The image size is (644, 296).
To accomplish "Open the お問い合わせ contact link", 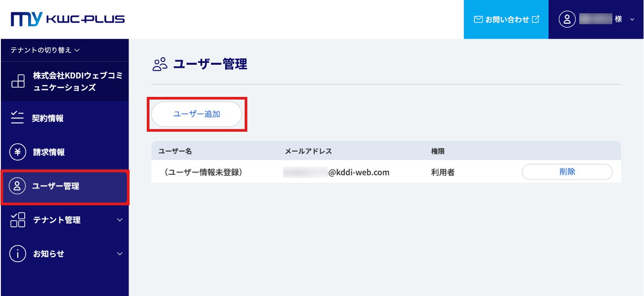I will pyautogui.click(x=506, y=19).
